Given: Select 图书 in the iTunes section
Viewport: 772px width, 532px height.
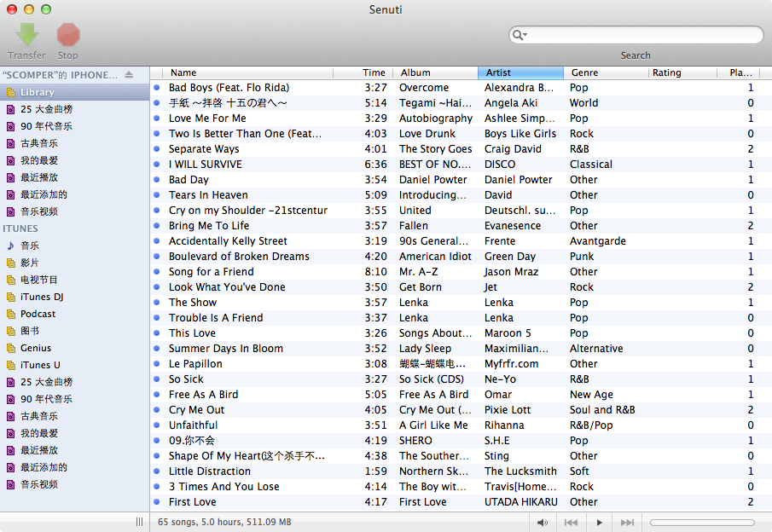Looking at the screenshot, I should [x=74, y=331].
